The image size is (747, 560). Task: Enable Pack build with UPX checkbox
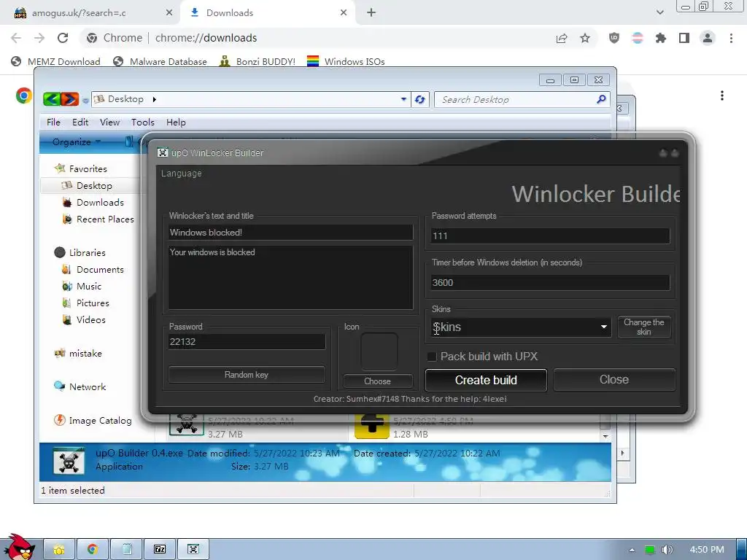432,357
